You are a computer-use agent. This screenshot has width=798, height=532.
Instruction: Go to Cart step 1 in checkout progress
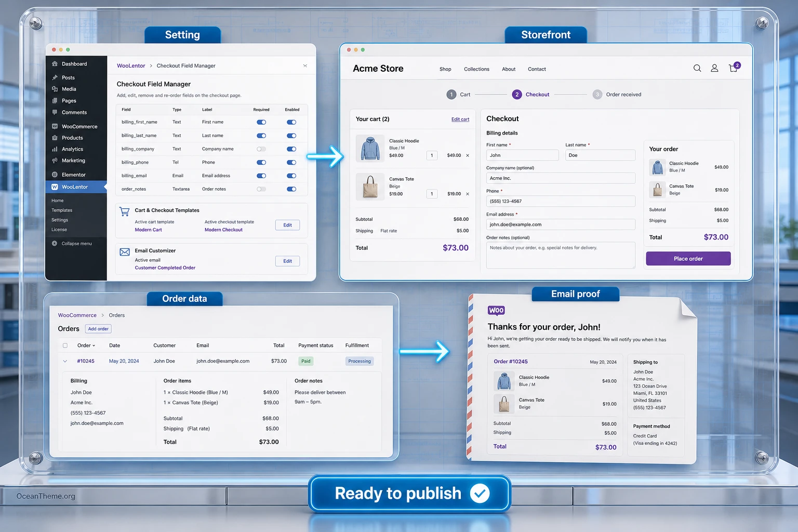(458, 95)
